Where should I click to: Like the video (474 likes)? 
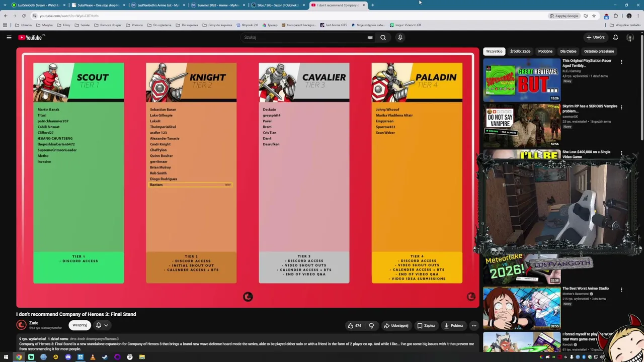point(354,325)
